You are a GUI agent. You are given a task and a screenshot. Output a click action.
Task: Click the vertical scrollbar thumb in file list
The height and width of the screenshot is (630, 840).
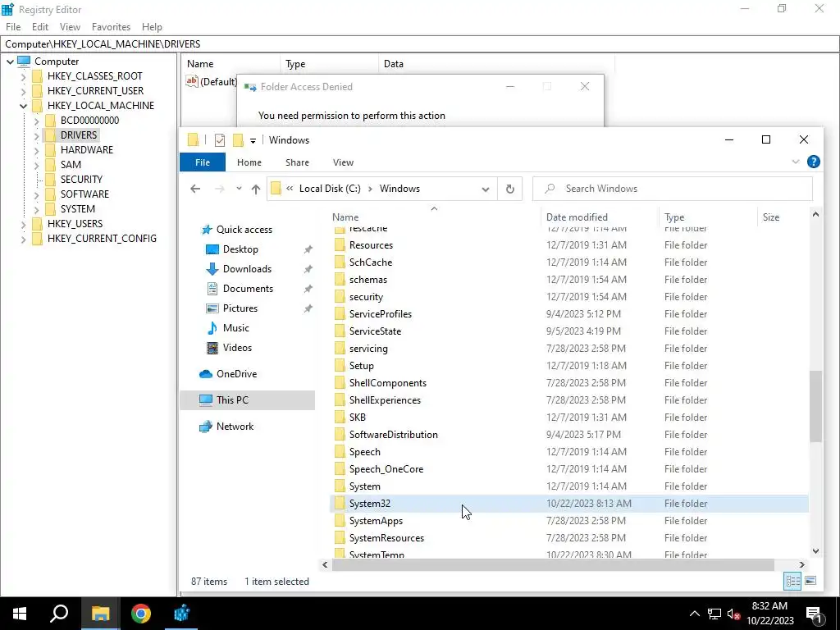point(815,406)
